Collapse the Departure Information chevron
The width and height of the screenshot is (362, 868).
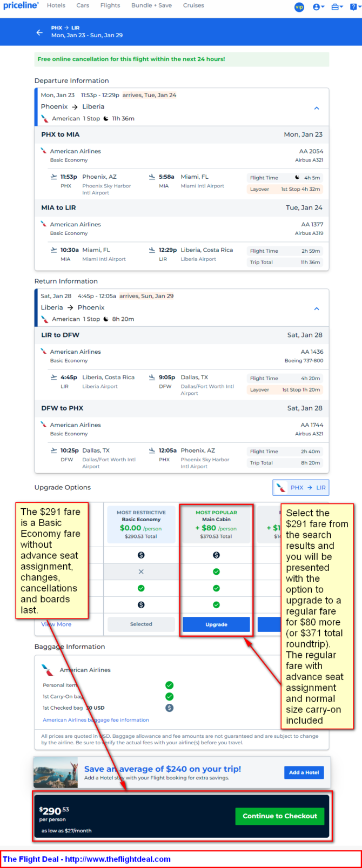point(317,108)
